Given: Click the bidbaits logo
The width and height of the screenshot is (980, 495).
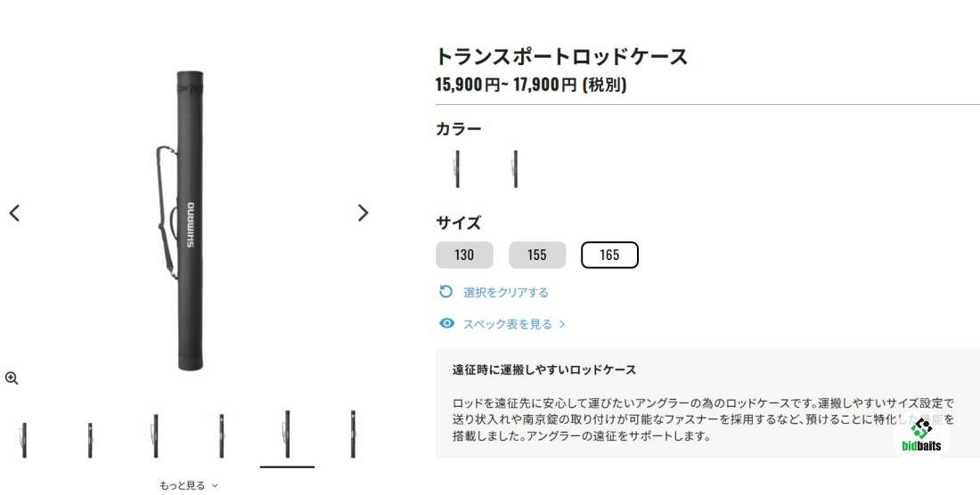Looking at the screenshot, I should point(921,435).
